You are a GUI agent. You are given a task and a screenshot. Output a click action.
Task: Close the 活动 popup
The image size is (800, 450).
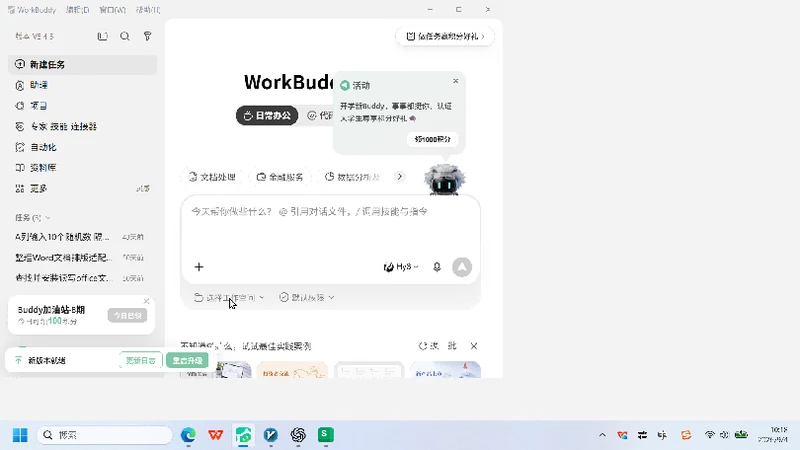(456, 81)
